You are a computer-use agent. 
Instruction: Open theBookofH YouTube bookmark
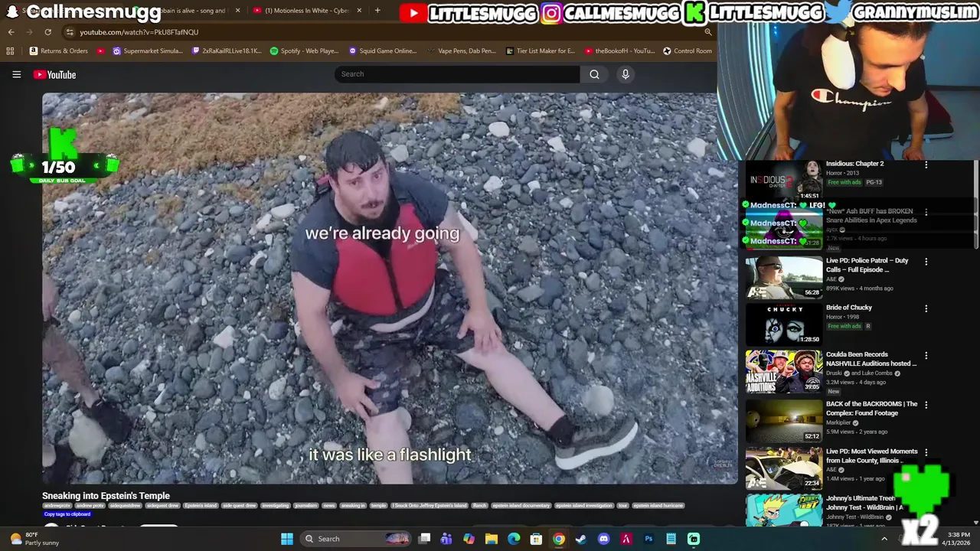click(619, 51)
